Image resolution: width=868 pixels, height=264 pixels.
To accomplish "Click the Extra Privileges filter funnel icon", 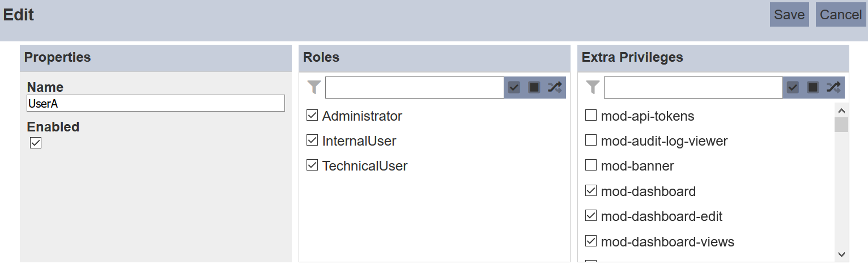I will 593,87.
